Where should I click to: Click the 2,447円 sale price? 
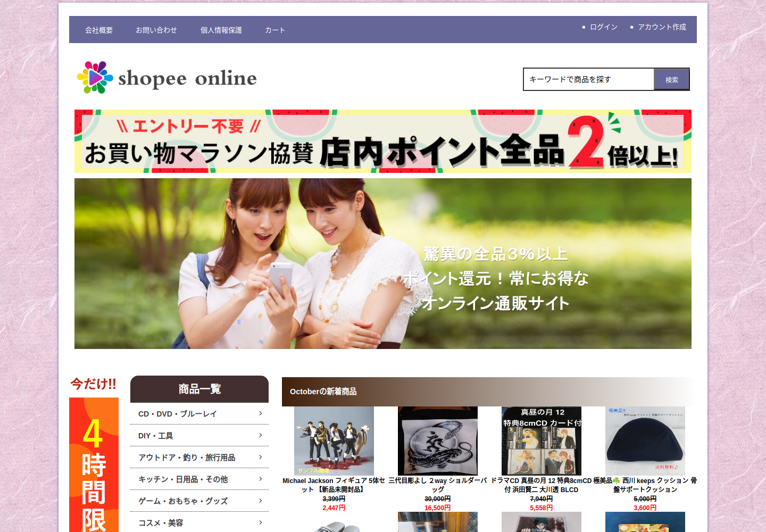(x=334, y=508)
